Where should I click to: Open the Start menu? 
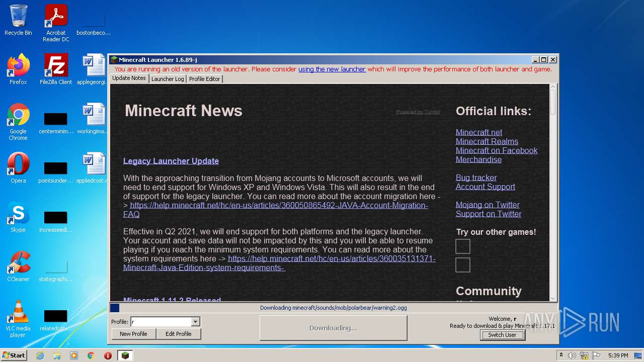click(14, 355)
